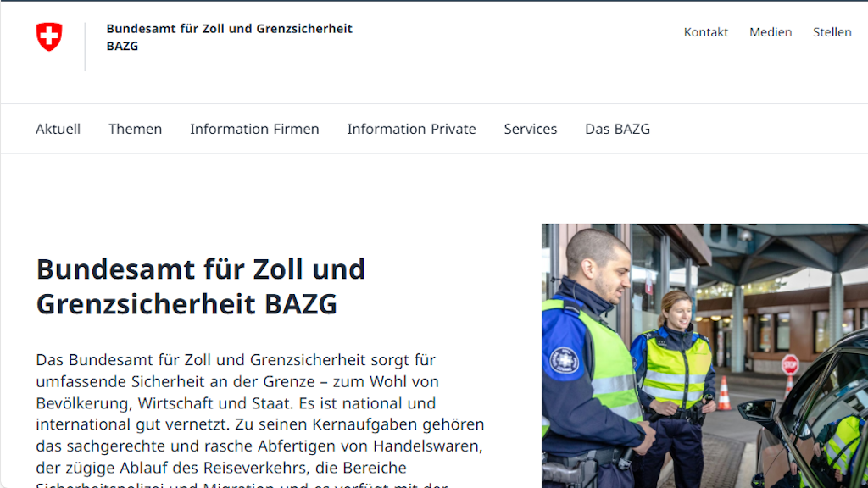The image size is (868, 488).
Task: Expand the Themen navigation menu
Action: point(135,129)
